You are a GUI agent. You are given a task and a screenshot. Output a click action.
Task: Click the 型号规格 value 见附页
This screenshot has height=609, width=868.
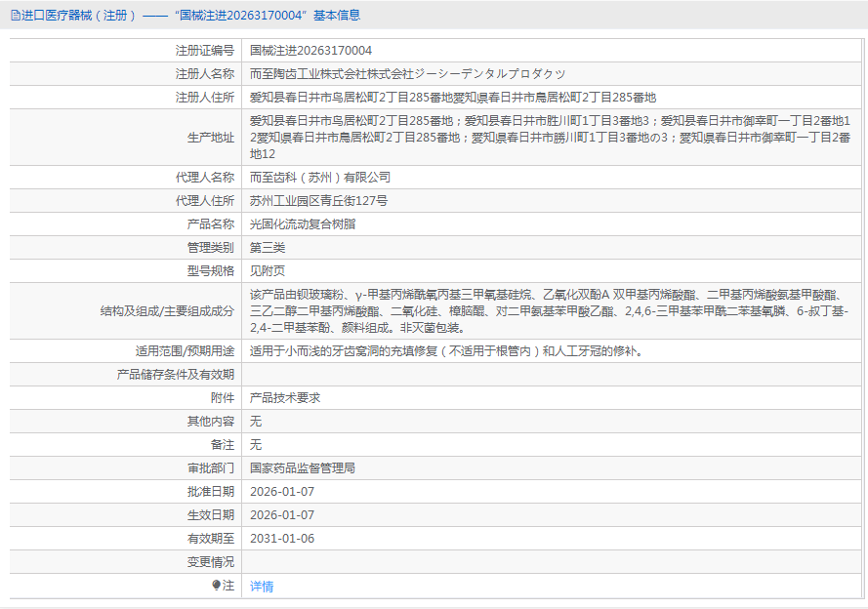point(268,271)
